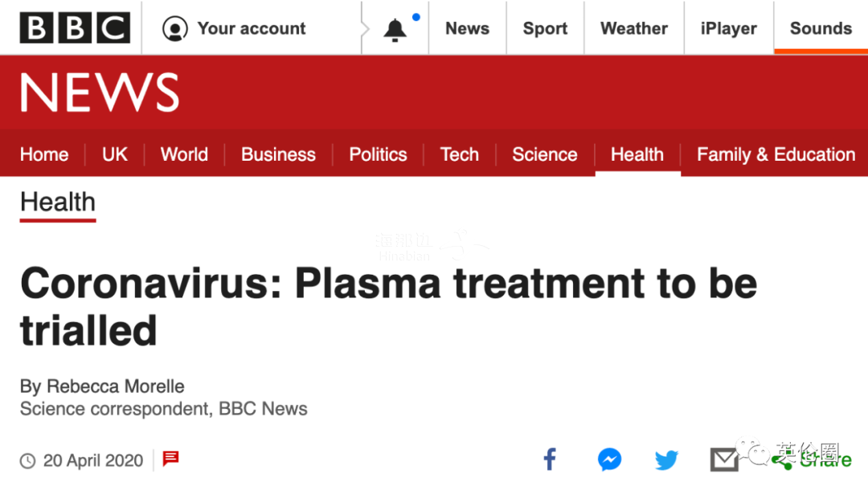Open the World news section
Screen dimensions: 868x491
tap(184, 153)
